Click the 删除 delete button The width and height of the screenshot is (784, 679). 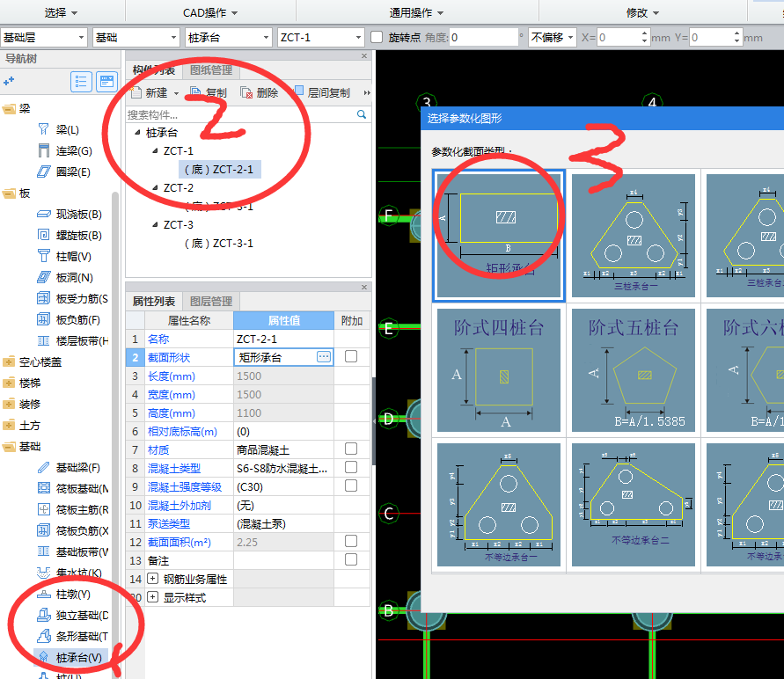point(259,92)
